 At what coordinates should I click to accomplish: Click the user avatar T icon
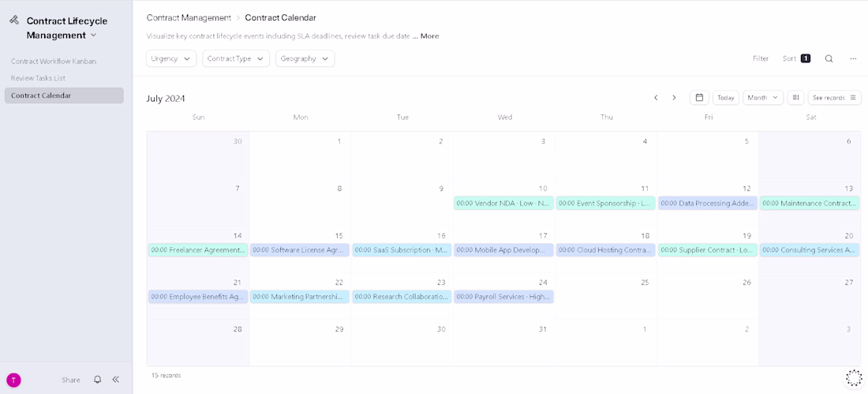tap(14, 380)
